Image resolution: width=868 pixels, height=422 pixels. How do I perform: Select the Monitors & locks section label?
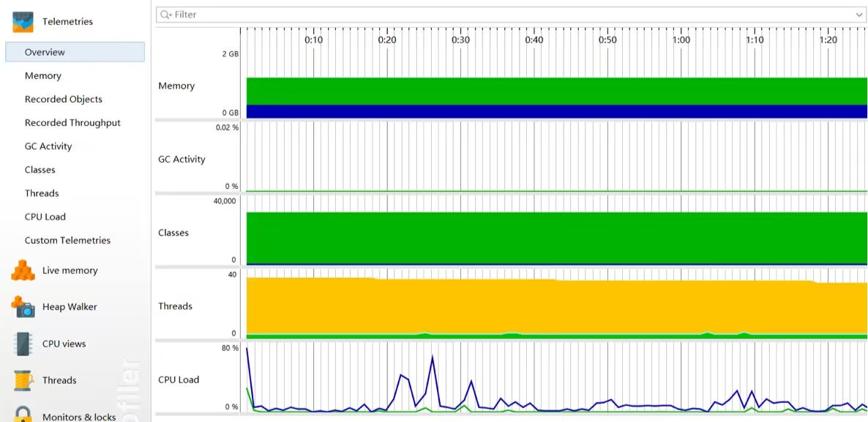click(79, 417)
